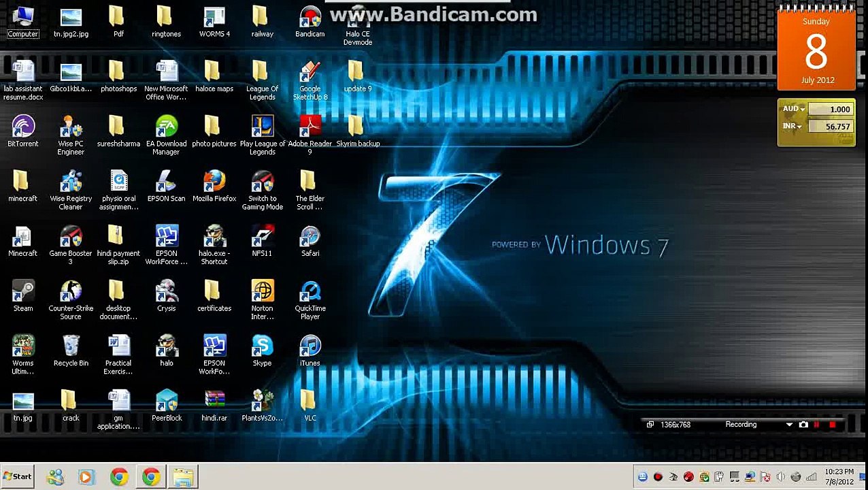The width and height of the screenshot is (868, 490).
Task: Select the hindi payment slip.zip file
Action: click(x=118, y=245)
